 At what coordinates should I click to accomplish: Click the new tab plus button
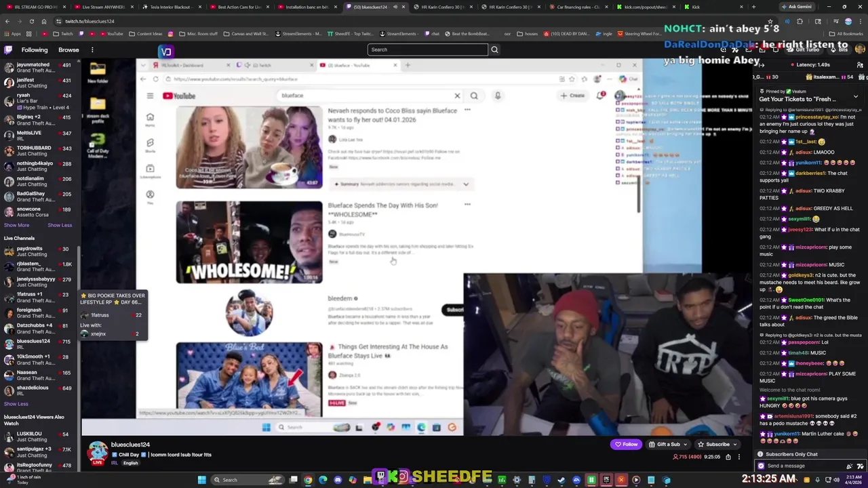(753, 7)
